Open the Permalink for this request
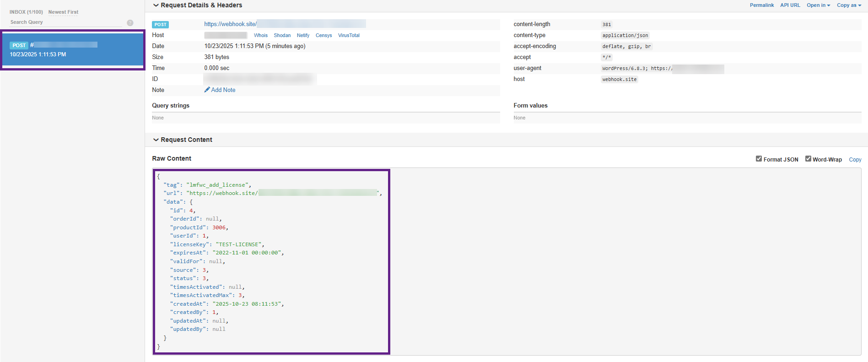The width and height of the screenshot is (868, 362). (761, 5)
